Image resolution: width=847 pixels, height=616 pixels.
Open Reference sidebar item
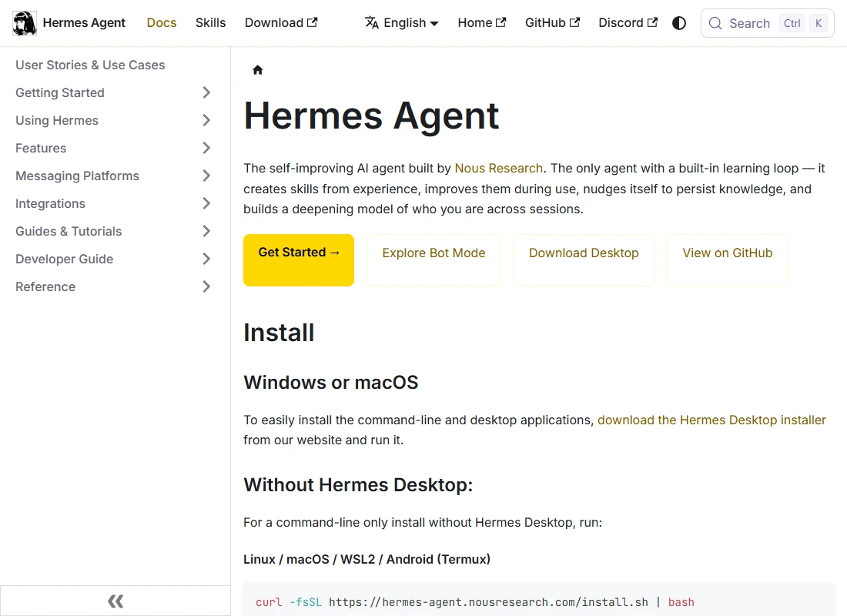pos(45,286)
